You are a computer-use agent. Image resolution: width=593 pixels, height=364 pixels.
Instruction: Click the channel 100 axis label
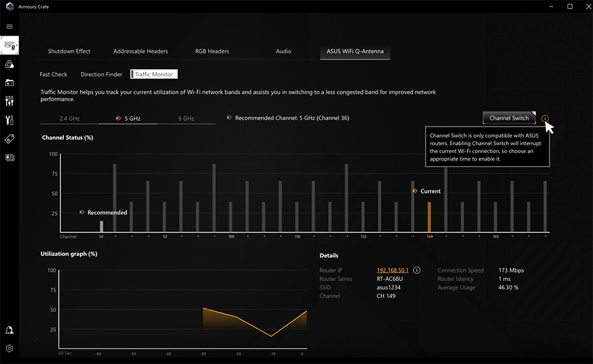(x=231, y=237)
